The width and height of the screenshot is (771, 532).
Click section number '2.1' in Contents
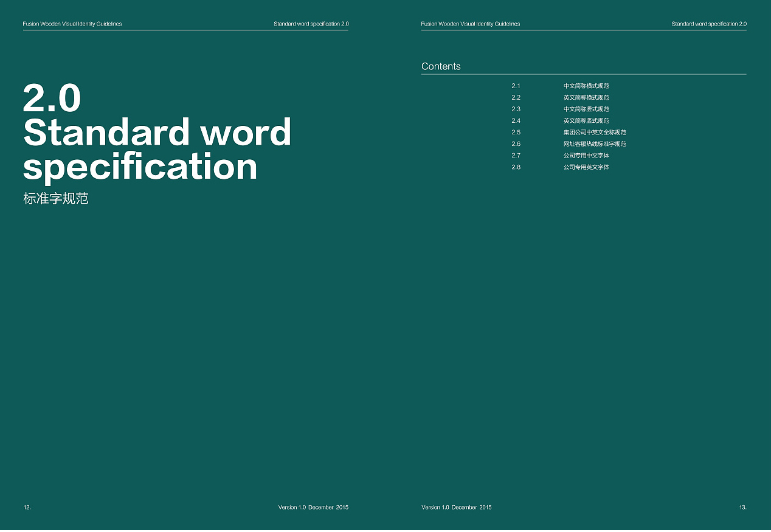516,86
